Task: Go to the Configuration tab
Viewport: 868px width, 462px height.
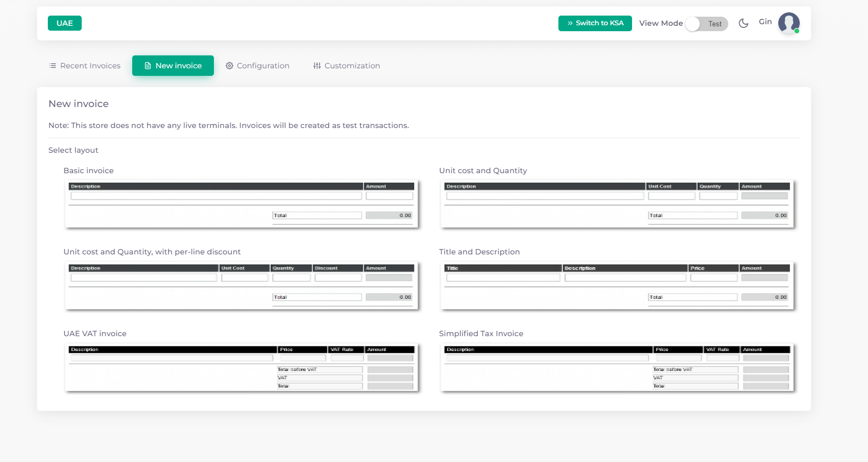Action: click(257, 66)
